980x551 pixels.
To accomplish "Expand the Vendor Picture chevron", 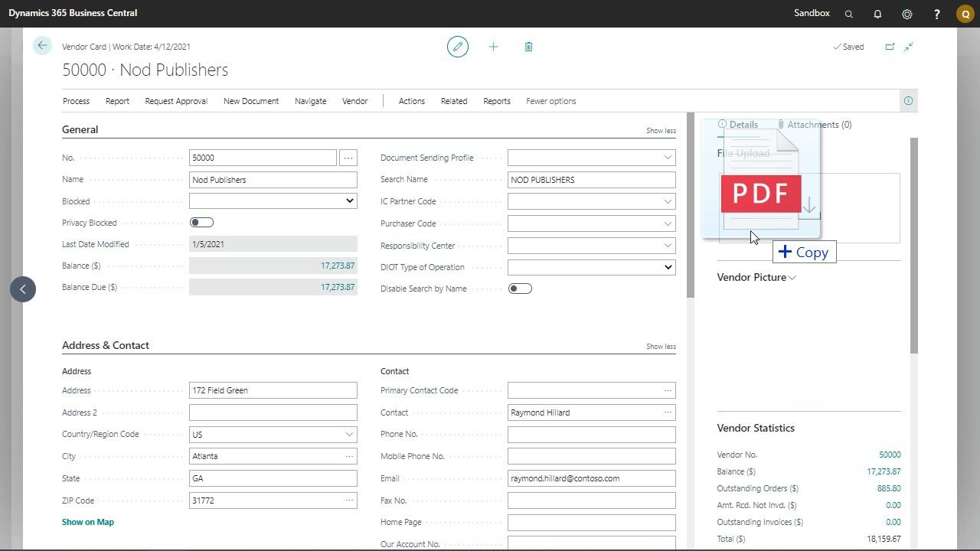I will tap(792, 278).
